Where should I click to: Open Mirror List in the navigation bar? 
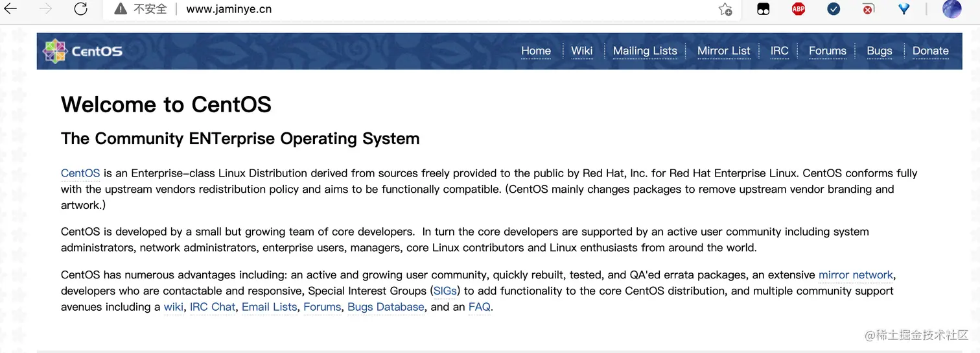click(x=723, y=51)
